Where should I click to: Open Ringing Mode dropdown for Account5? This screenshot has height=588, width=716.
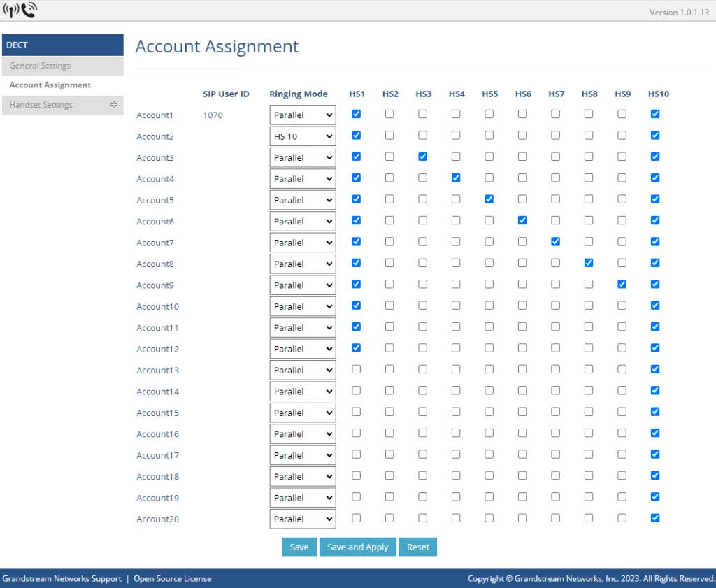click(x=303, y=200)
